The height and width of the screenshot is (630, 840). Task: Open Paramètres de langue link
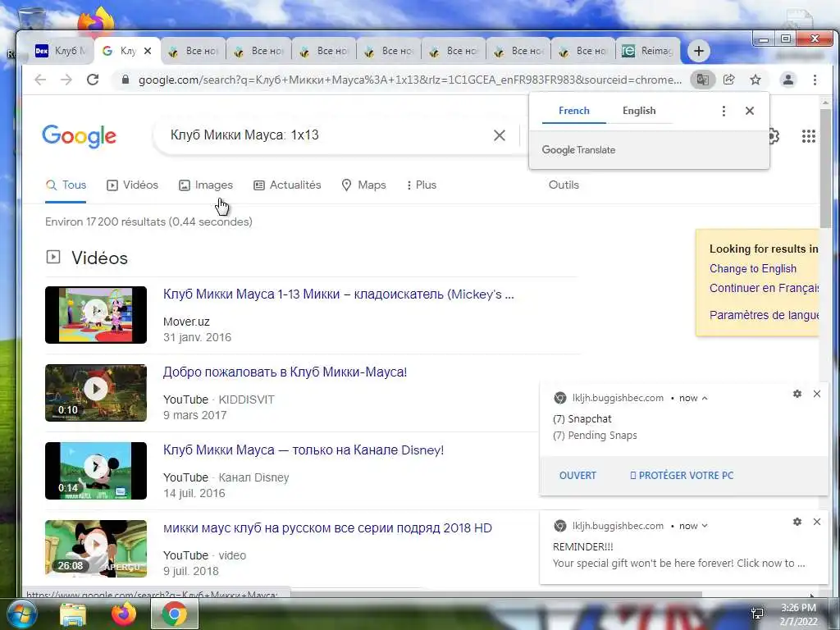coord(764,315)
